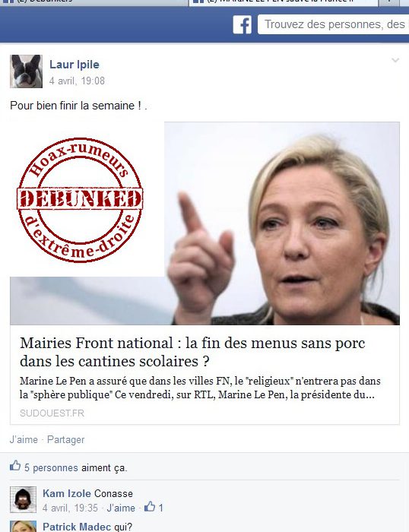
Task: Click the SUDOUEST.FR source link
Action: tap(52, 413)
